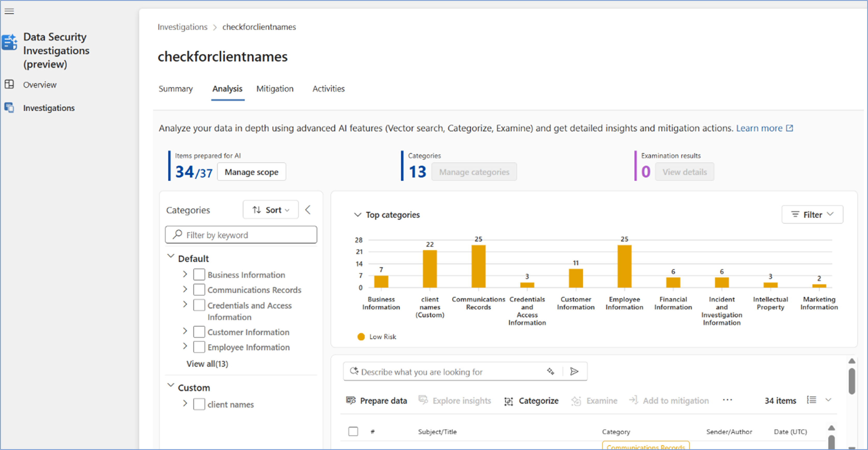Click the Investigations sidebar icon
The height and width of the screenshot is (450, 868).
[9, 108]
